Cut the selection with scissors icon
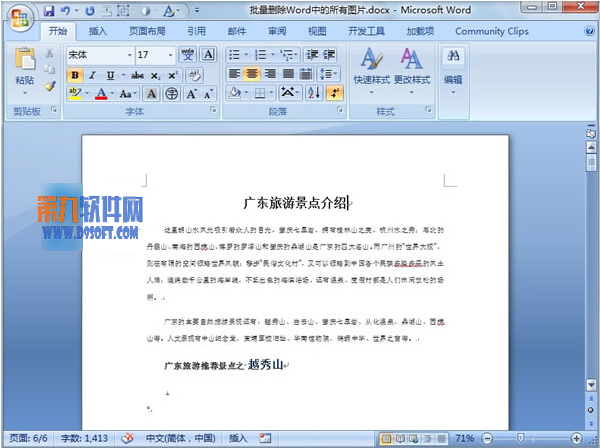600x448 pixels. 49,53
